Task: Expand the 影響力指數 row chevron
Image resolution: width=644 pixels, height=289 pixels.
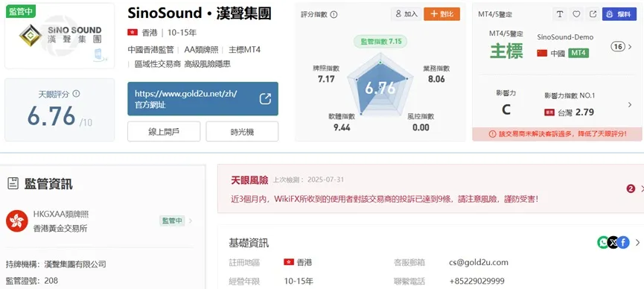Action: (630, 105)
